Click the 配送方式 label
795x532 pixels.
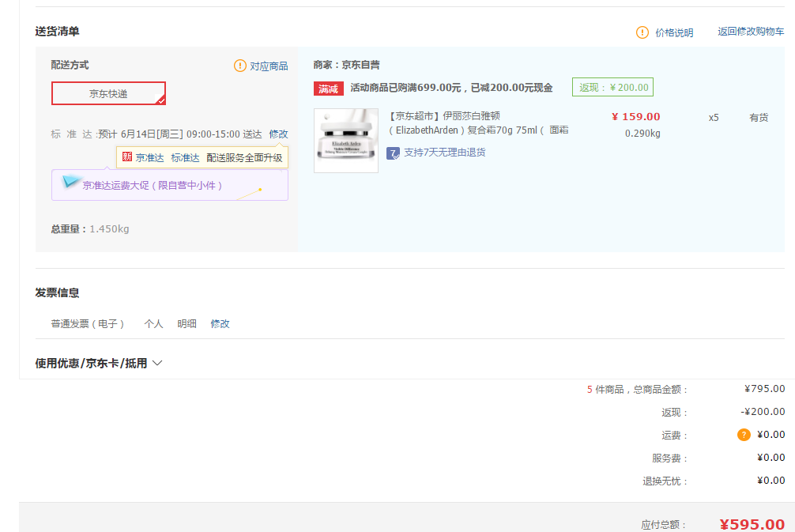pos(70,65)
